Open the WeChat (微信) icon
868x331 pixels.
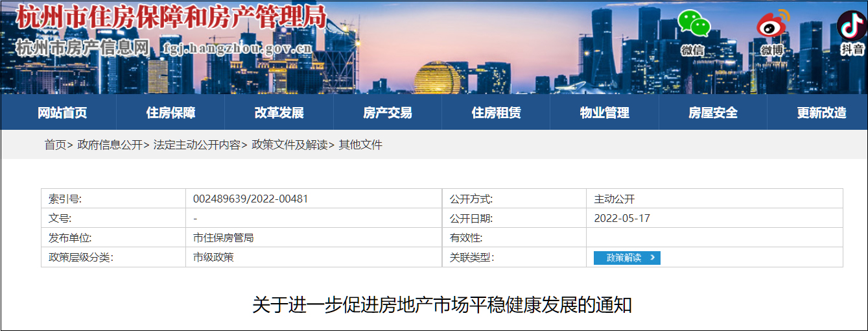pos(694,24)
